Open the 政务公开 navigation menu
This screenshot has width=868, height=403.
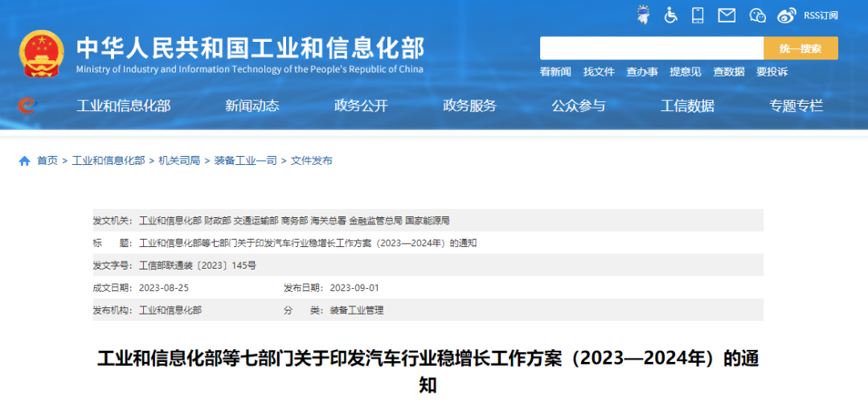[361, 105]
